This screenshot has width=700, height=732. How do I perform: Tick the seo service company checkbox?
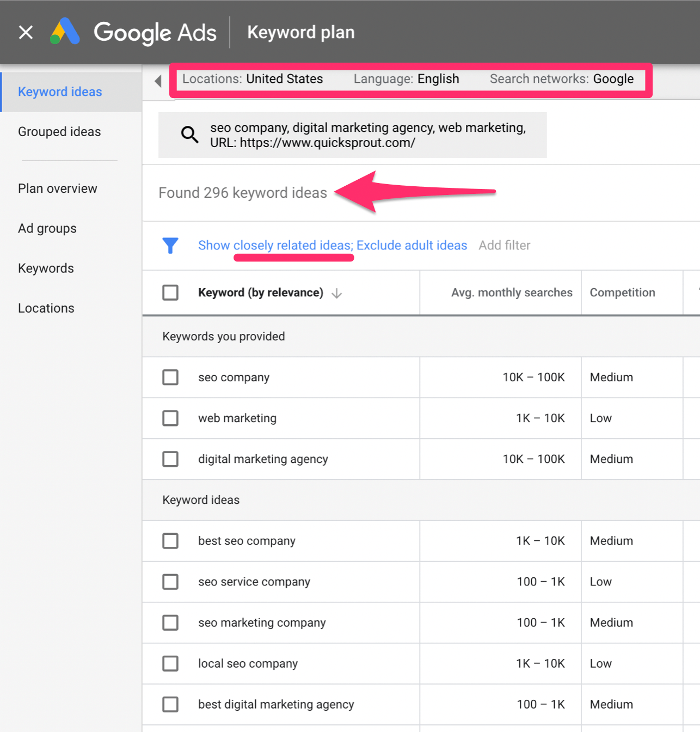(170, 581)
